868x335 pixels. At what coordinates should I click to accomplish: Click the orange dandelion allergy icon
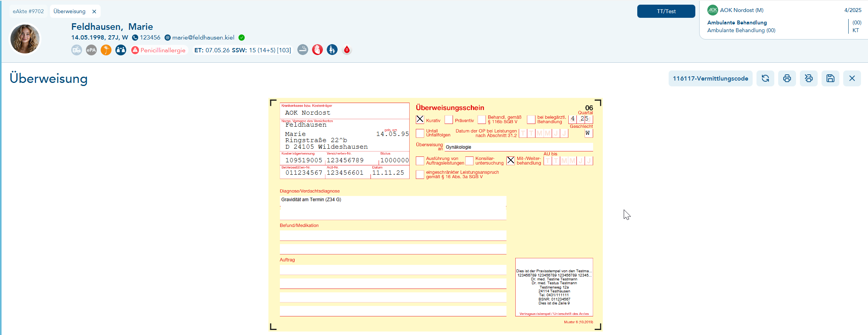pos(106,50)
